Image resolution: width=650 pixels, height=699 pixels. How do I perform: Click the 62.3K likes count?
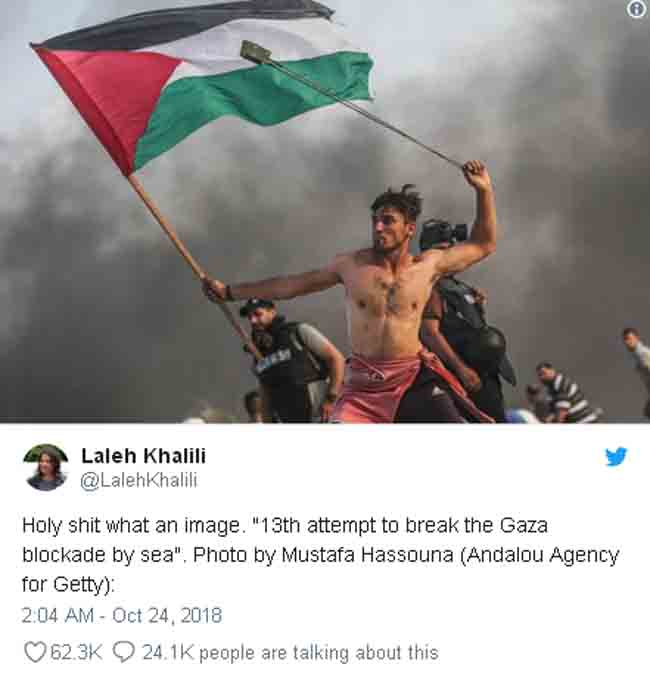[76, 653]
